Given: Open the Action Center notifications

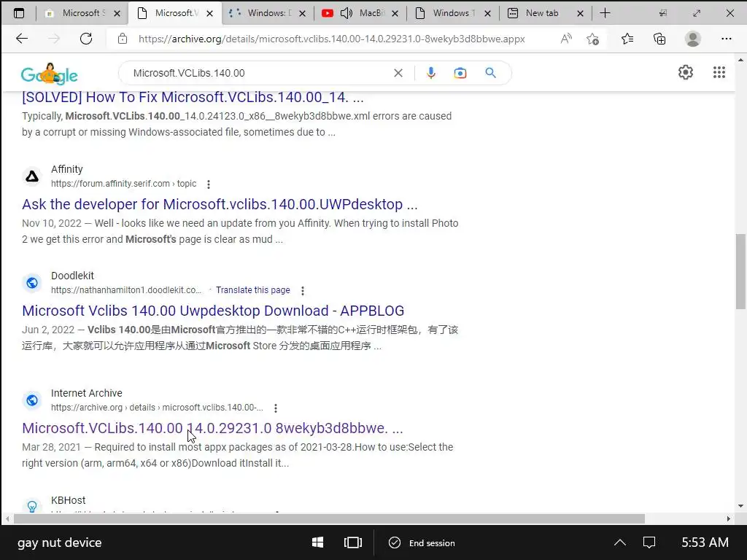Looking at the screenshot, I should coord(649,542).
